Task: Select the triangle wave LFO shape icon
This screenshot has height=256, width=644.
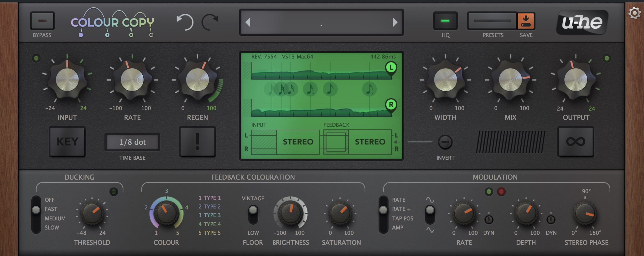Action: click(x=430, y=230)
